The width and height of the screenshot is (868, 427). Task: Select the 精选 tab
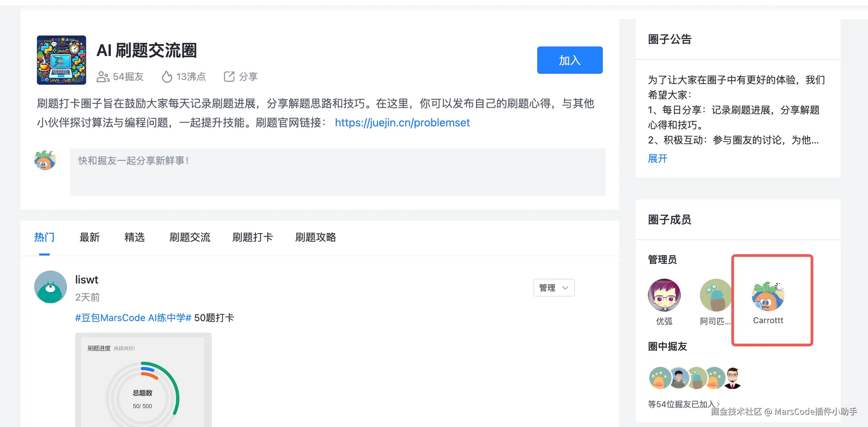134,237
